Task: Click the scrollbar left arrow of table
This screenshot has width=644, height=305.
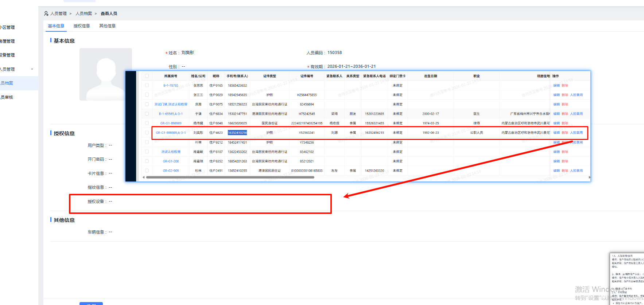Action: [x=144, y=177]
